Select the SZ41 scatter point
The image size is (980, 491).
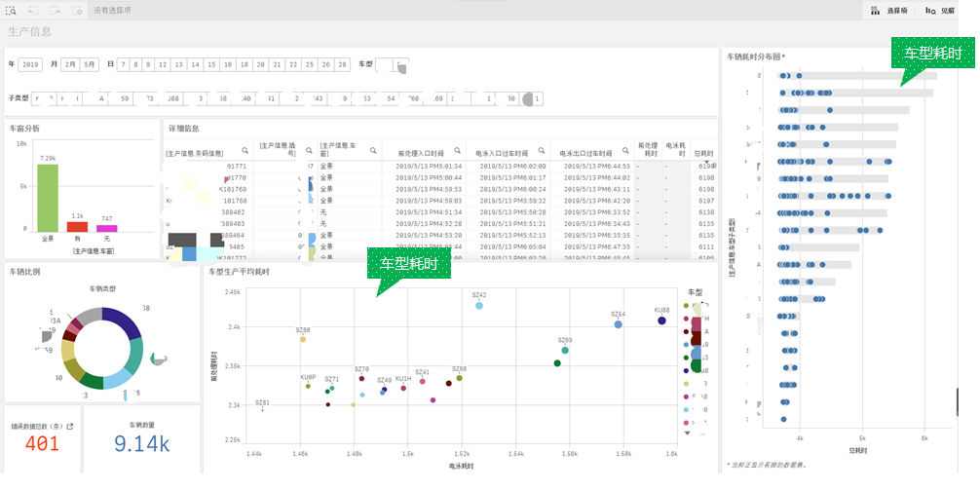tap(423, 381)
